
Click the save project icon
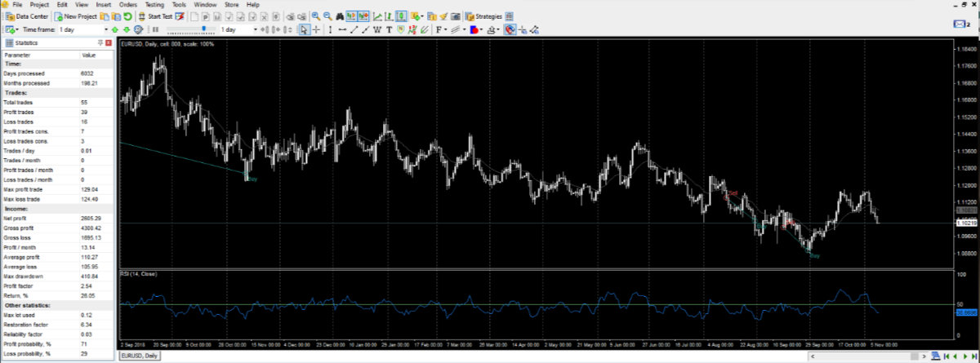[x=116, y=16]
